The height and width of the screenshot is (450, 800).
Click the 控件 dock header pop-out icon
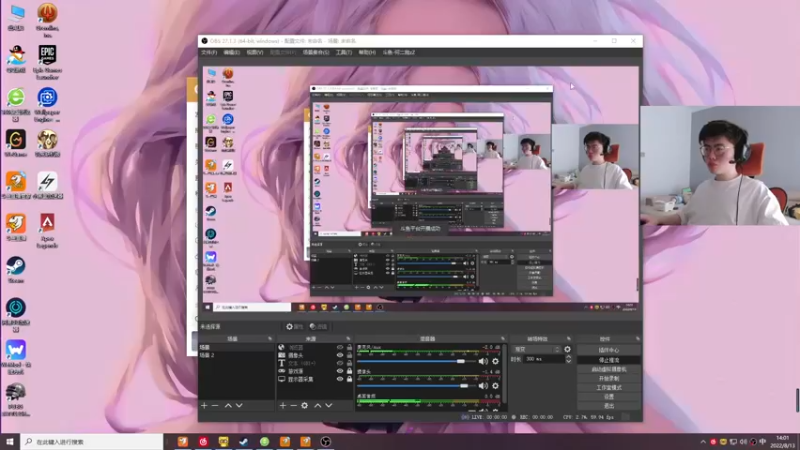(638, 339)
